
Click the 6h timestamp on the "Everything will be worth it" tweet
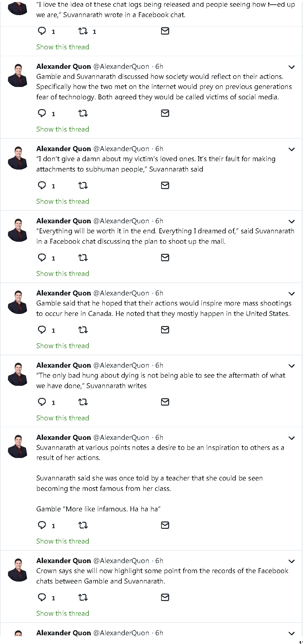click(x=159, y=221)
